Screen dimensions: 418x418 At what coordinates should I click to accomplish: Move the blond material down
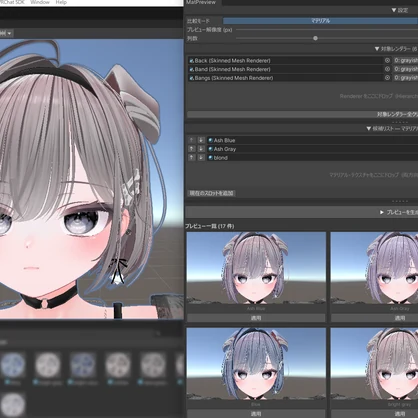(201, 158)
